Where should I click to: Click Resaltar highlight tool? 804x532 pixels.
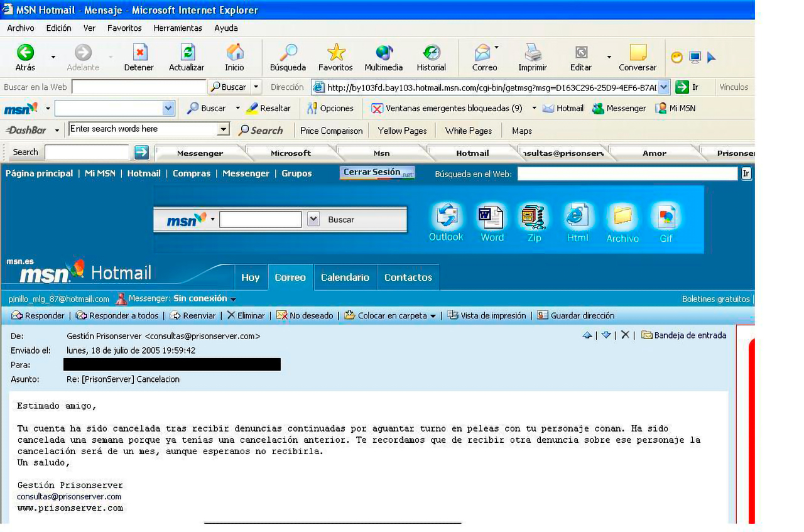click(x=268, y=108)
